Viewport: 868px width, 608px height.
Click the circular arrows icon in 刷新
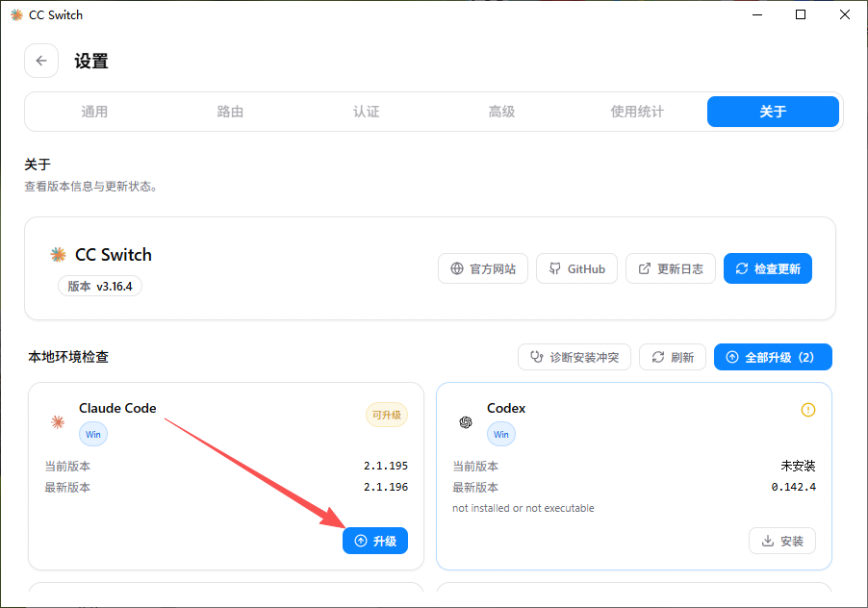click(657, 357)
